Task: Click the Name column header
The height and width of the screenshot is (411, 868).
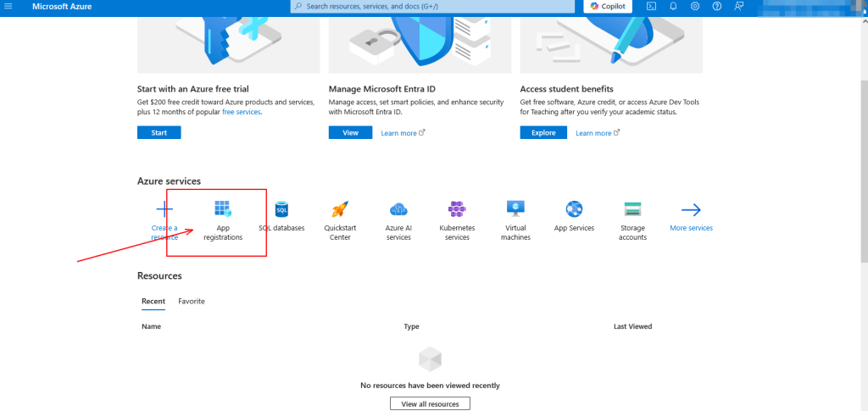Action: 151,326
